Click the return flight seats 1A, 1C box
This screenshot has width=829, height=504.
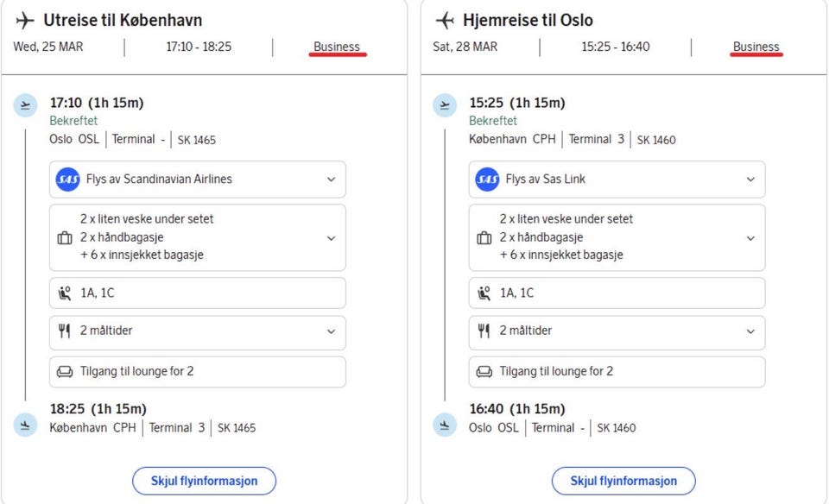coord(617,293)
